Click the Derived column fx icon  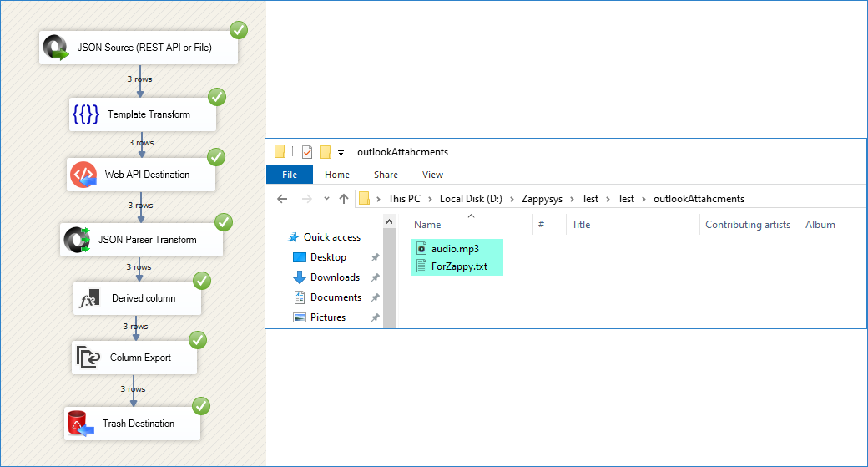click(89, 298)
